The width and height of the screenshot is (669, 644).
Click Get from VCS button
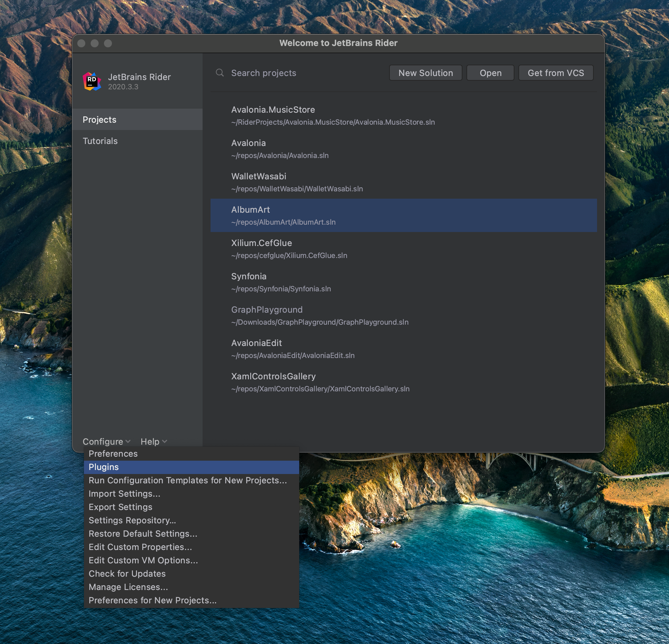tap(555, 73)
